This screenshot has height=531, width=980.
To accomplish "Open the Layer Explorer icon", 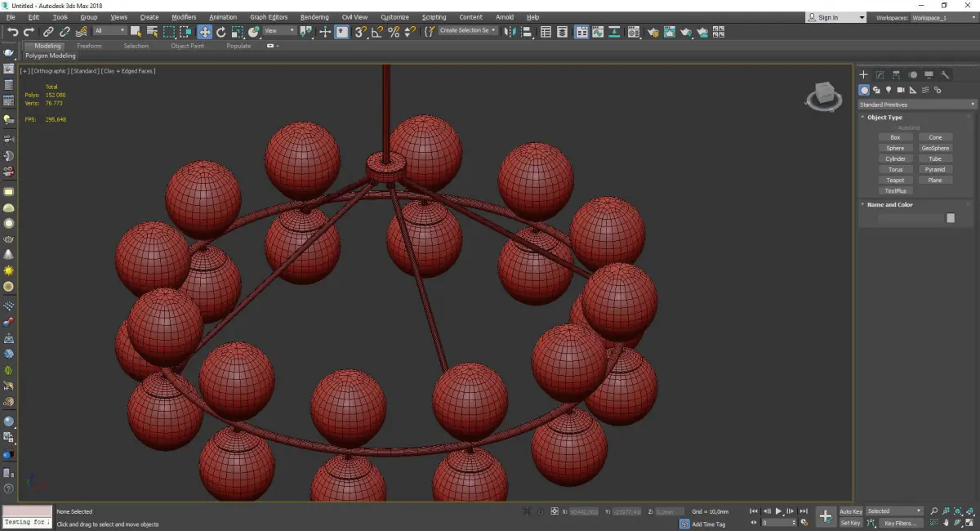I will pyautogui.click(x=562, y=32).
